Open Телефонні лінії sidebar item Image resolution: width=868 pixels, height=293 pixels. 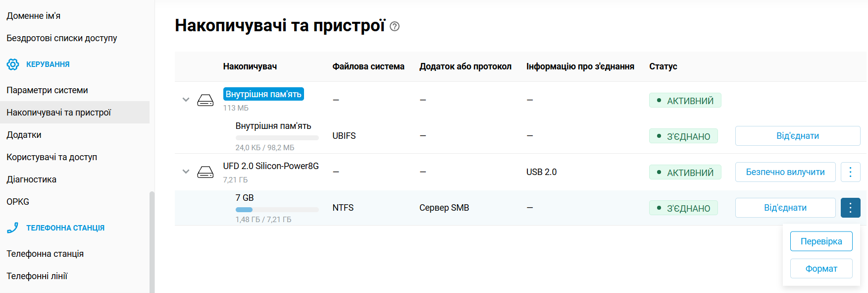pyautogui.click(x=37, y=276)
